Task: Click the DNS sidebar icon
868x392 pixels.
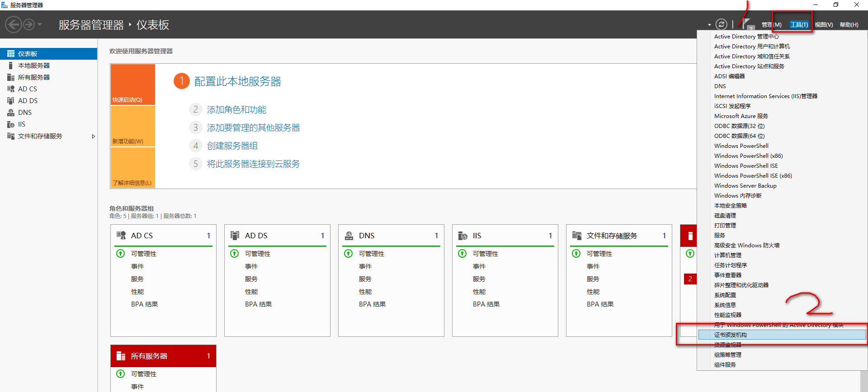Action: (11, 113)
